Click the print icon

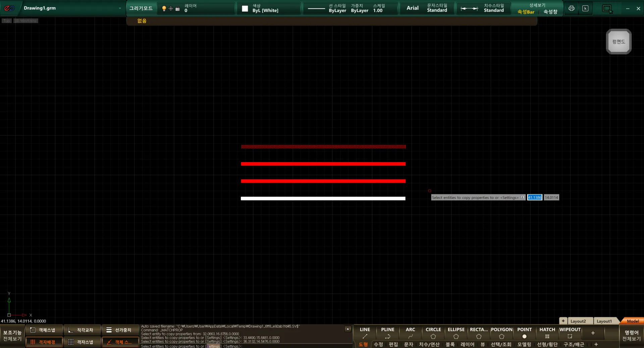[x=572, y=8]
